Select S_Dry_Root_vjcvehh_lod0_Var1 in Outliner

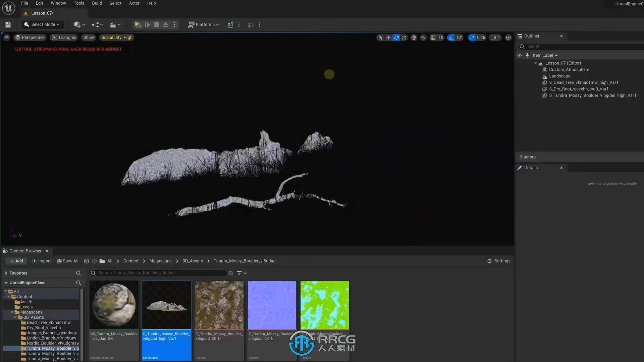click(579, 89)
